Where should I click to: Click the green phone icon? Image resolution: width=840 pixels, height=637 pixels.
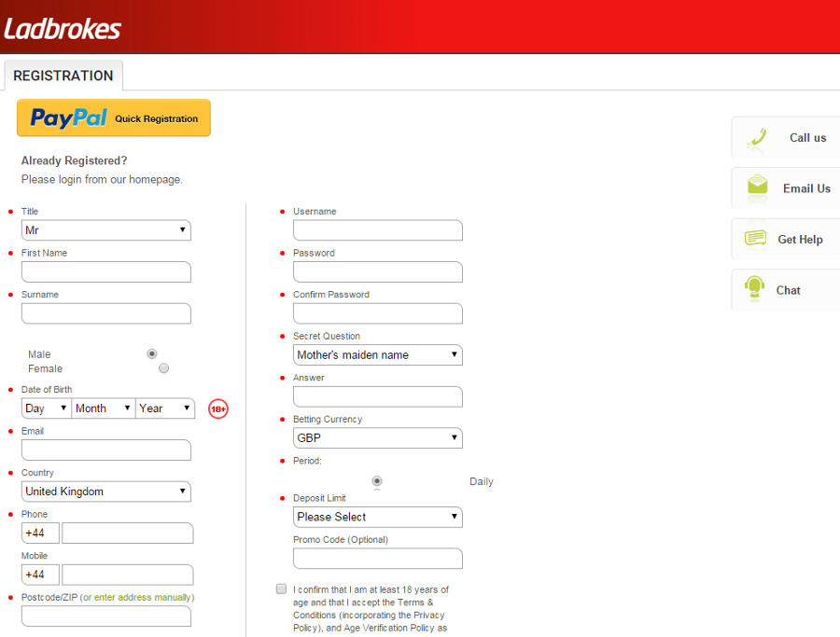click(x=758, y=138)
